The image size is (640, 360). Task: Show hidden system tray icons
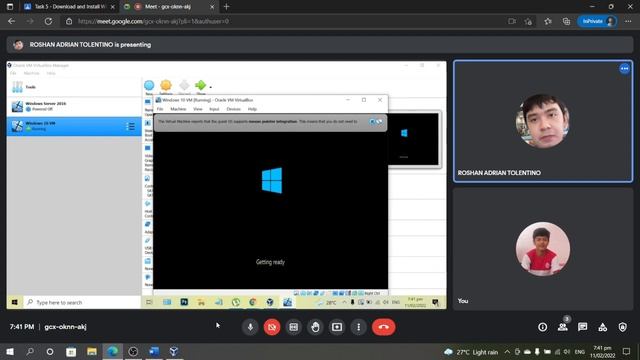(507, 351)
